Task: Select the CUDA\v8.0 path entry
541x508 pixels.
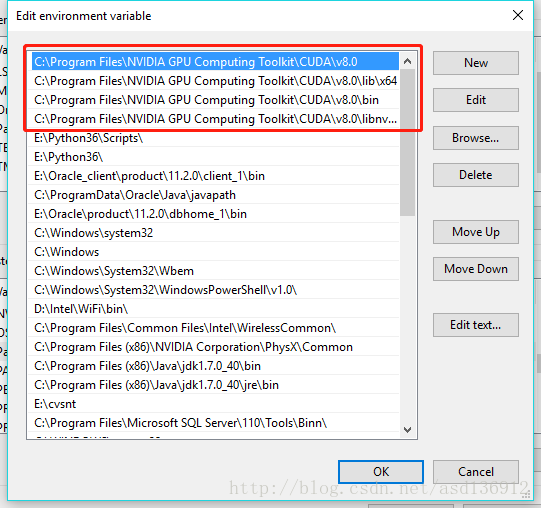Action: point(215,62)
